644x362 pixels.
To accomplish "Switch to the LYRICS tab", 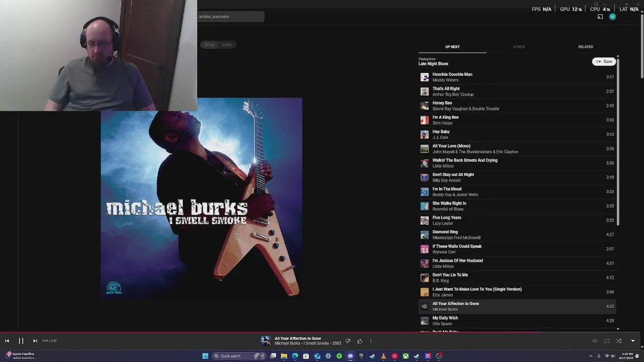I will (519, 47).
